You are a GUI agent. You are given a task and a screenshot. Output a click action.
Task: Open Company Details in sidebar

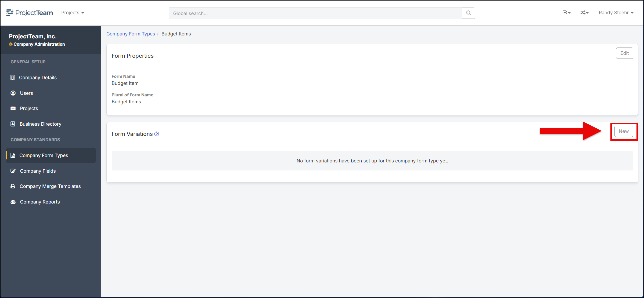coord(51,78)
